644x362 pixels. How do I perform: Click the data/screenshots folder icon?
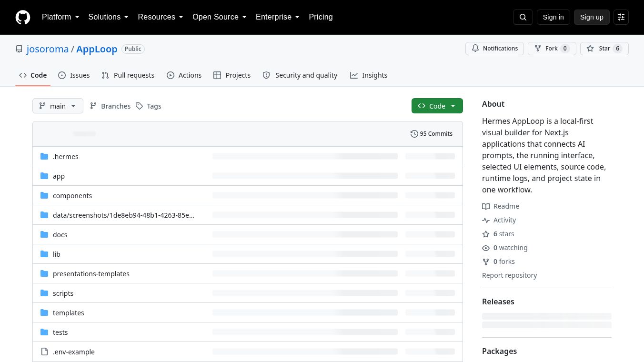(x=44, y=215)
